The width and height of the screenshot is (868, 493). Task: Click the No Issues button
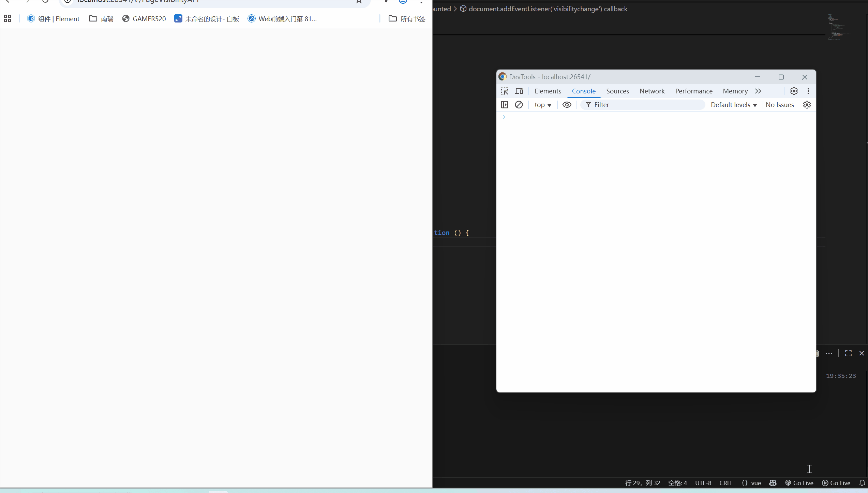[x=780, y=105]
